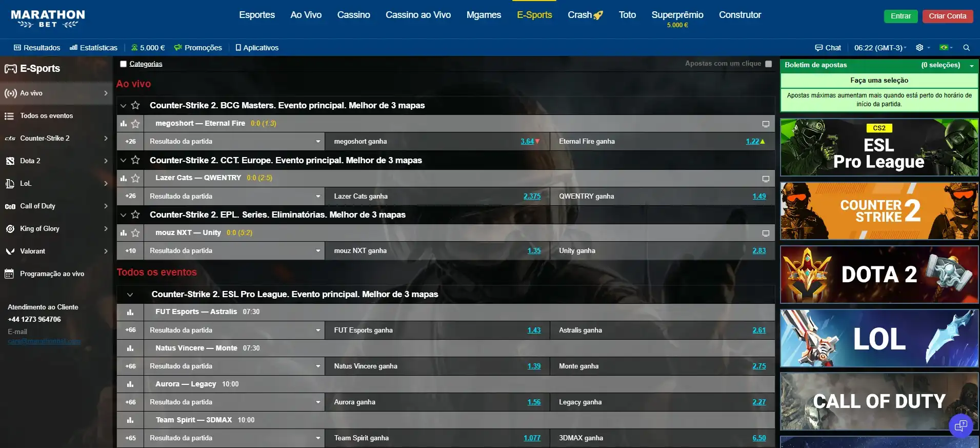Viewport: 980px width, 448px height.
Task: Open live stream icon for mouz NXT — Unity
Action: [x=765, y=233]
